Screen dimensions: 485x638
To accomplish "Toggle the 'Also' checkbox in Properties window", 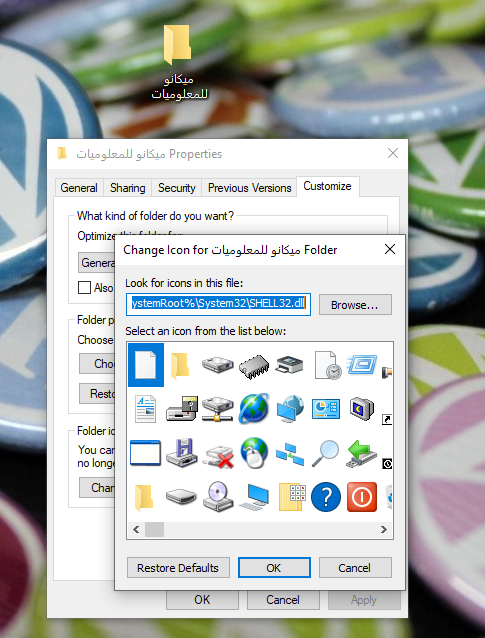I will pos(84,287).
